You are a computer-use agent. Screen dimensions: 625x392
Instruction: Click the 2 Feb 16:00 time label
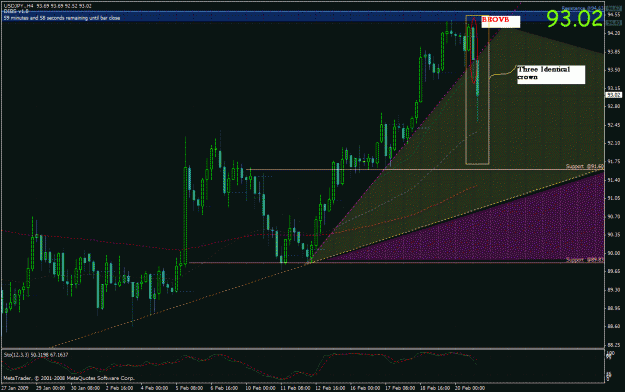click(120, 388)
